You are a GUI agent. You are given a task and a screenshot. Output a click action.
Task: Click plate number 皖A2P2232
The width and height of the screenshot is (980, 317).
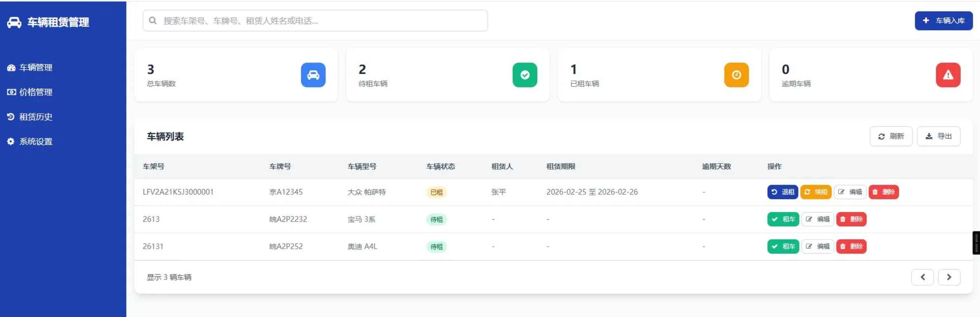tap(288, 219)
